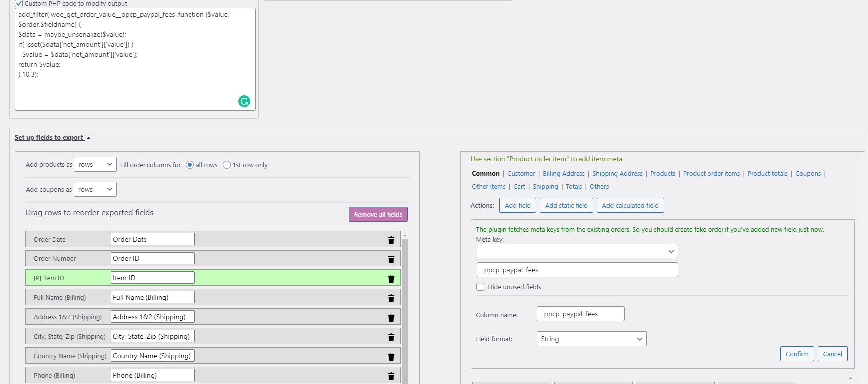This screenshot has height=384, width=868.
Task: Edit the City, State, Zip (Shipping) label field
Action: (152, 336)
